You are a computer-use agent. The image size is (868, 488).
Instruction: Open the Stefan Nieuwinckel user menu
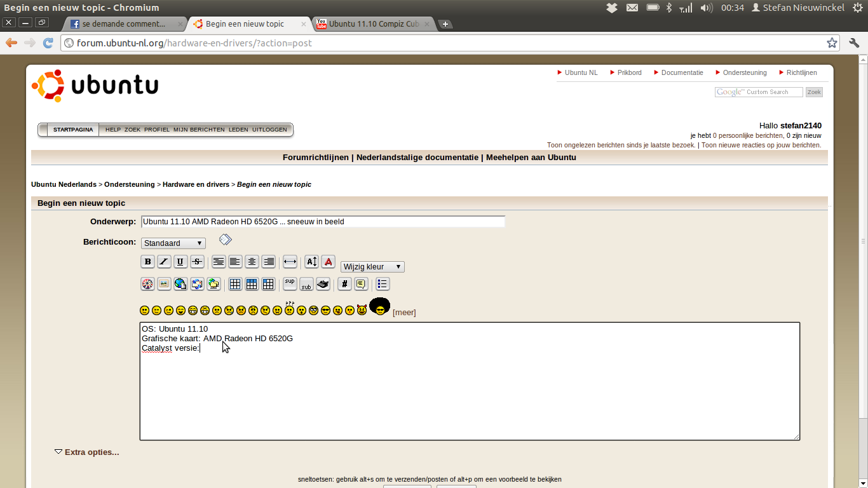pyautogui.click(x=797, y=8)
